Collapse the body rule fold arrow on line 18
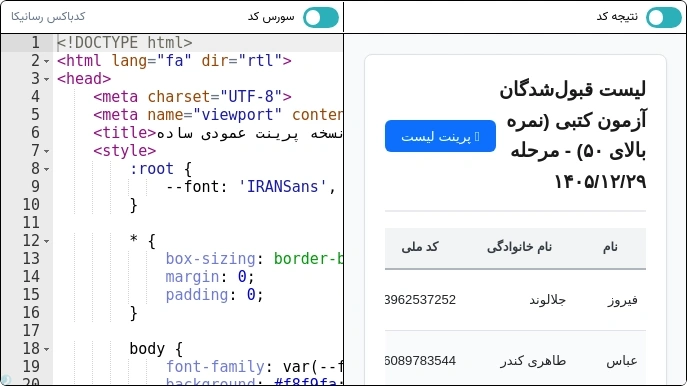The image size is (687, 386). click(46, 349)
